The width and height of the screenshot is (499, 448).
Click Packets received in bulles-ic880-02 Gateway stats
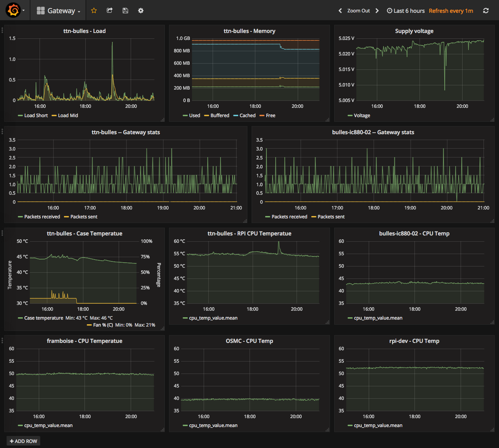tap(289, 217)
